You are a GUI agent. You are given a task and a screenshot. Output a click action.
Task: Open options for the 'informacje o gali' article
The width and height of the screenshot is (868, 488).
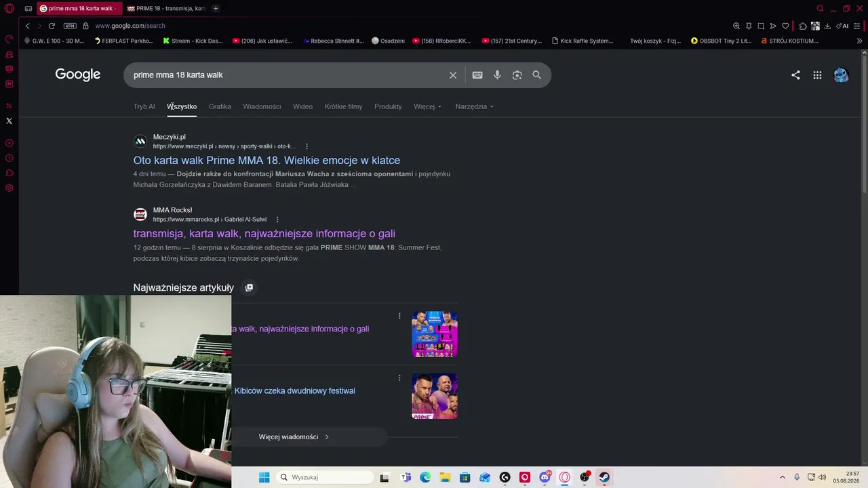[x=399, y=316]
